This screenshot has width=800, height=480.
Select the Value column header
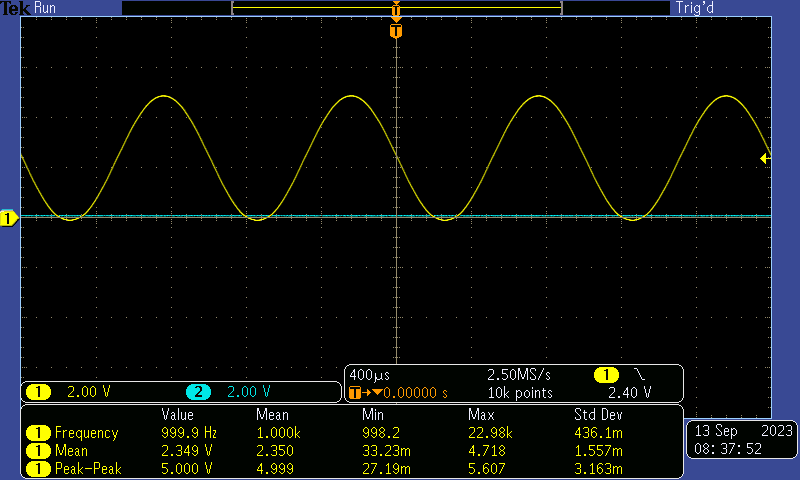coord(179,414)
